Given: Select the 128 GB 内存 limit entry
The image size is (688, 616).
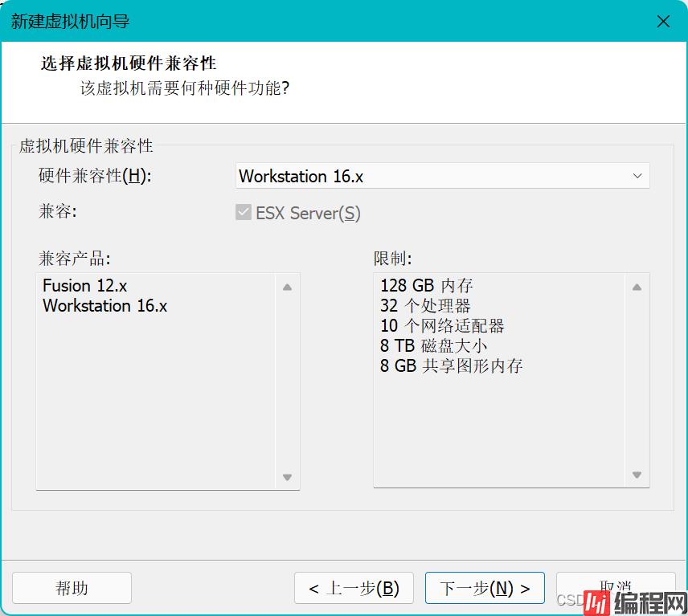Looking at the screenshot, I should tap(427, 285).
